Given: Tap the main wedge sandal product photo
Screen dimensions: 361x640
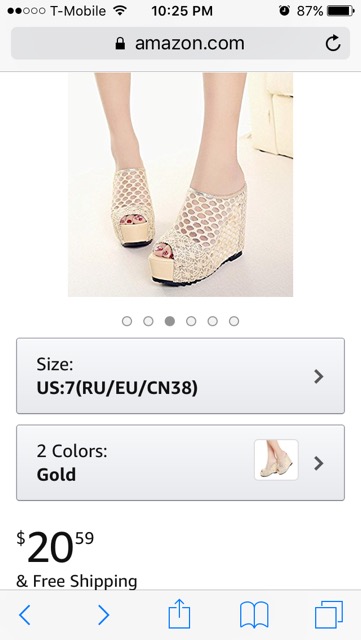Looking at the screenshot, I should [180, 184].
